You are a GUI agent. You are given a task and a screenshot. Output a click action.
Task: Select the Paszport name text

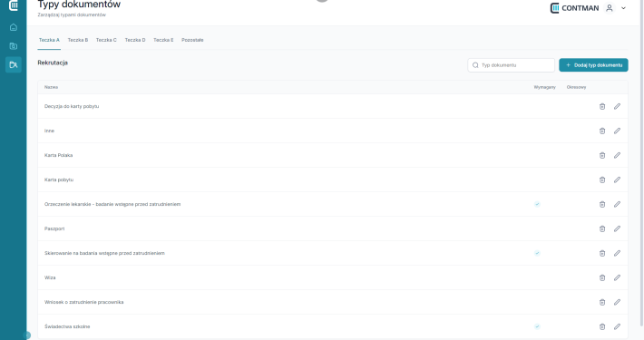click(54, 228)
